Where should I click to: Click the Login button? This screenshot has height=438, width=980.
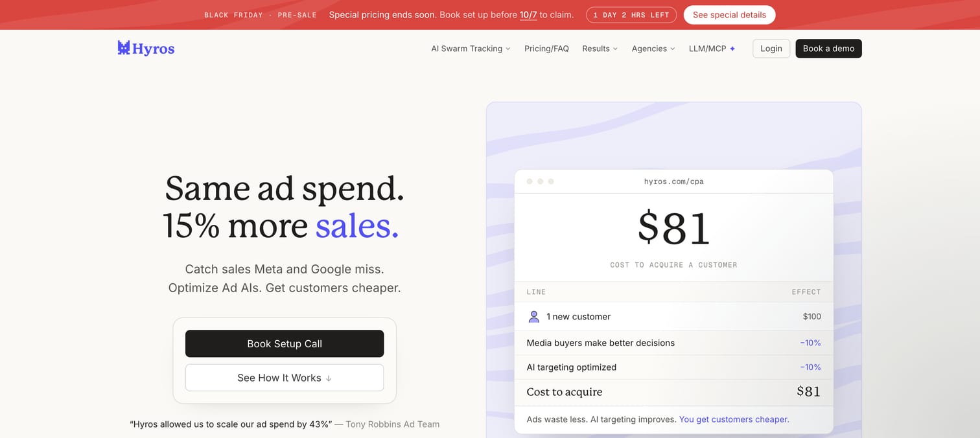pos(771,49)
